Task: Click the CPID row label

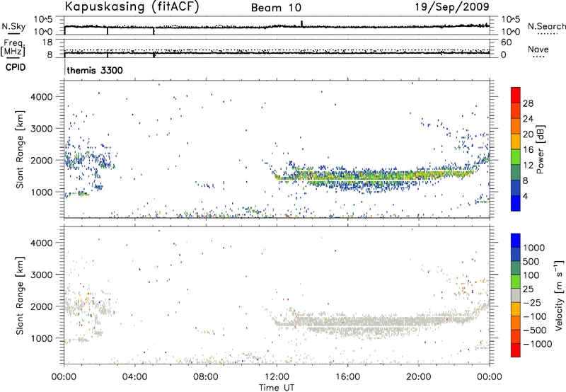Action: [x=16, y=67]
